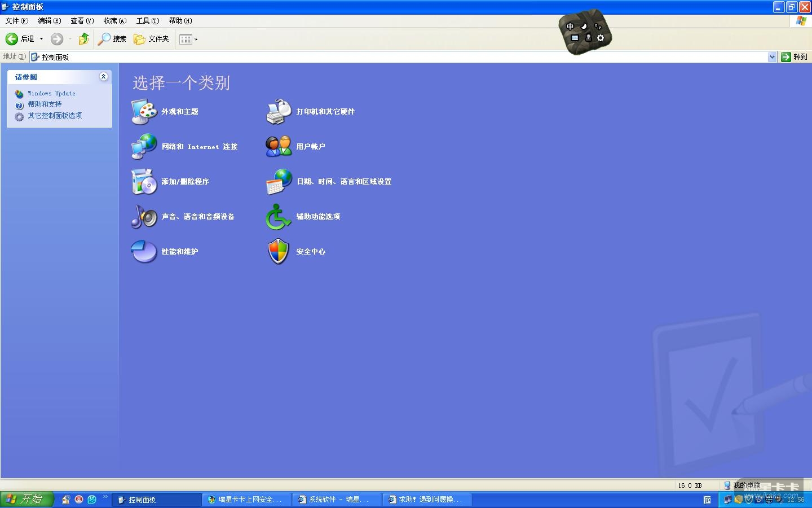
Task: Open the 编辑(E) menu
Action: 50,21
